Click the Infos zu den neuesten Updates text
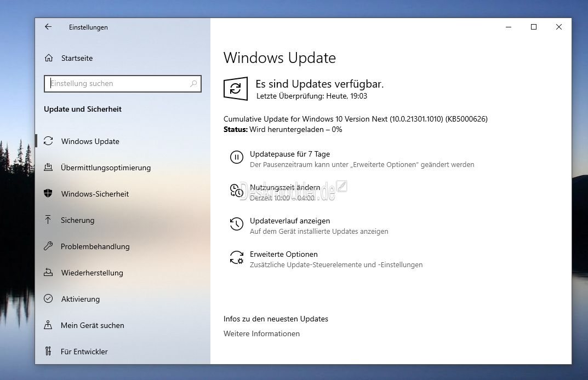The image size is (588, 380). [x=276, y=319]
